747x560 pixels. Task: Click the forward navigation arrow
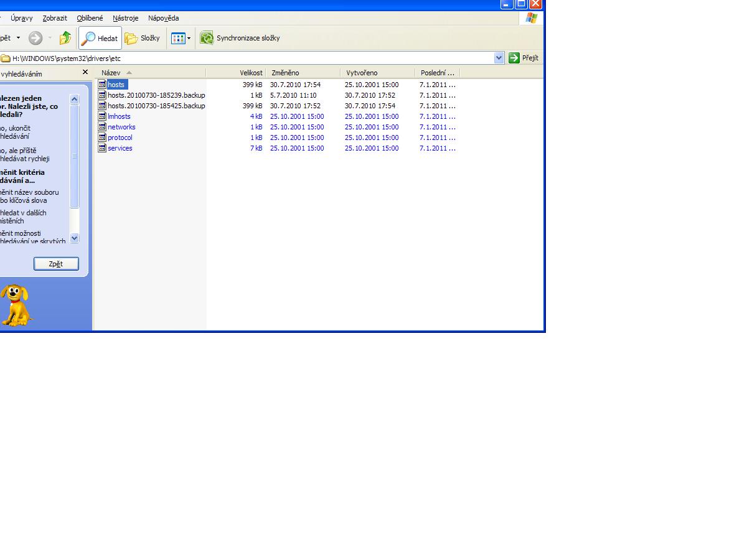pos(35,38)
